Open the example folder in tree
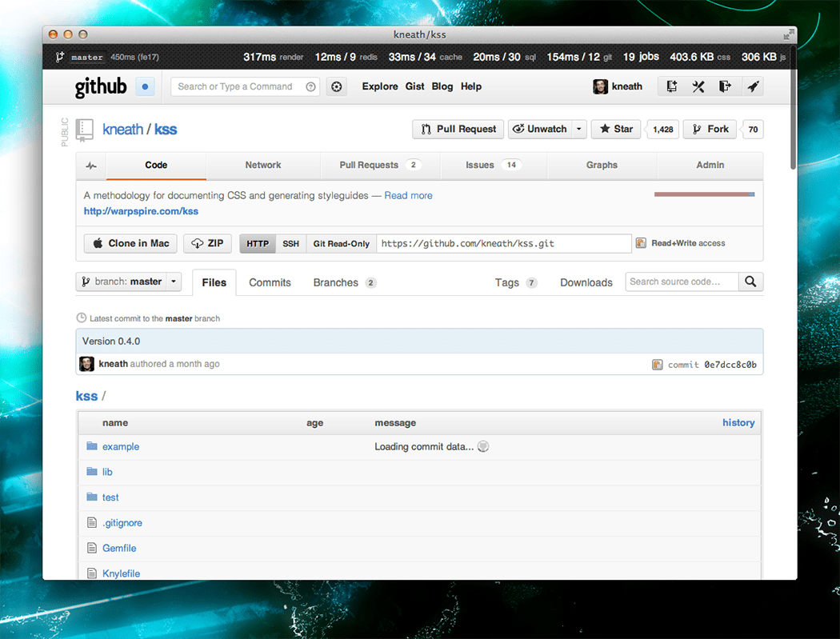This screenshot has width=840, height=639. [x=121, y=446]
